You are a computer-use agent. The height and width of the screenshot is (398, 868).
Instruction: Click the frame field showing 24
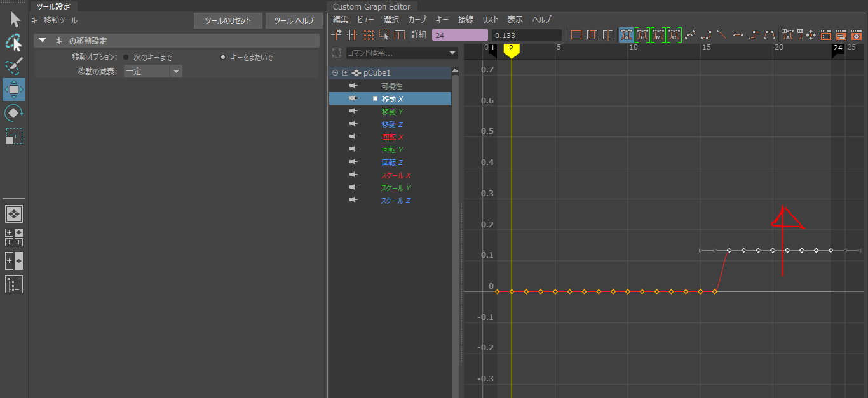click(x=460, y=35)
